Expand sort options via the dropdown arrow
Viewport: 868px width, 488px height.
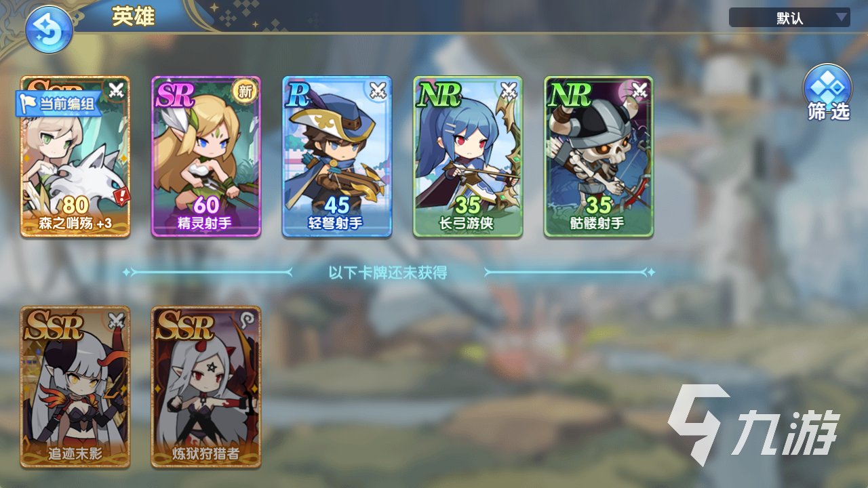click(x=842, y=18)
